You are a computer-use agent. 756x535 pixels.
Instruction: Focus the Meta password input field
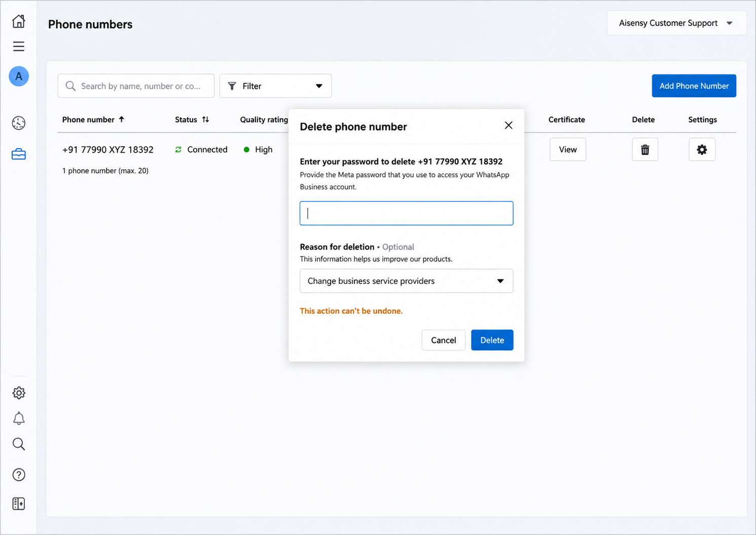pos(407,213)
